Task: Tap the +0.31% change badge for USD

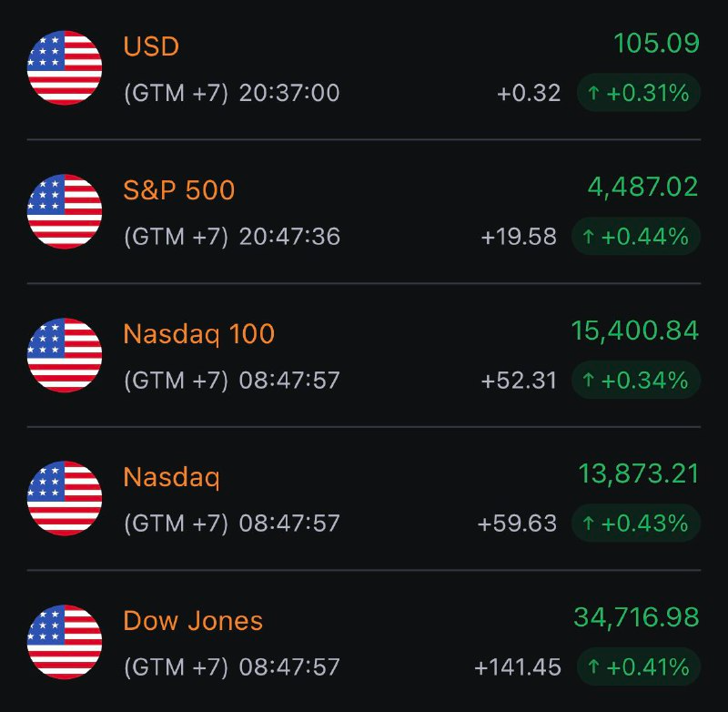Action: 638,93
